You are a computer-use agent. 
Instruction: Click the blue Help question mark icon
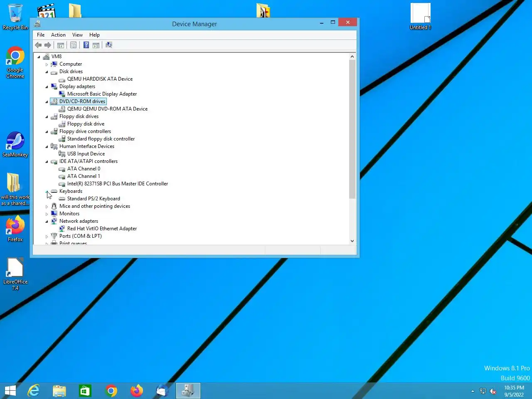(86, 45)
